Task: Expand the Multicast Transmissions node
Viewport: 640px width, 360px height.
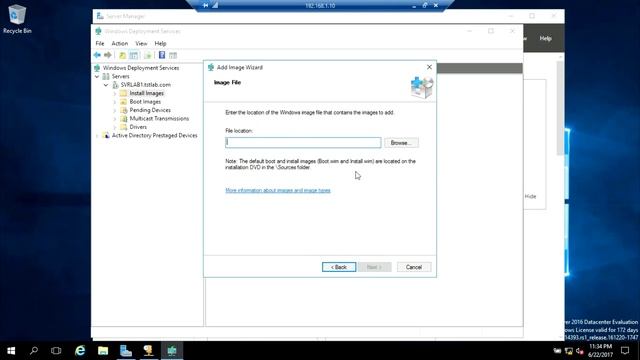Action: pos(115,119)
